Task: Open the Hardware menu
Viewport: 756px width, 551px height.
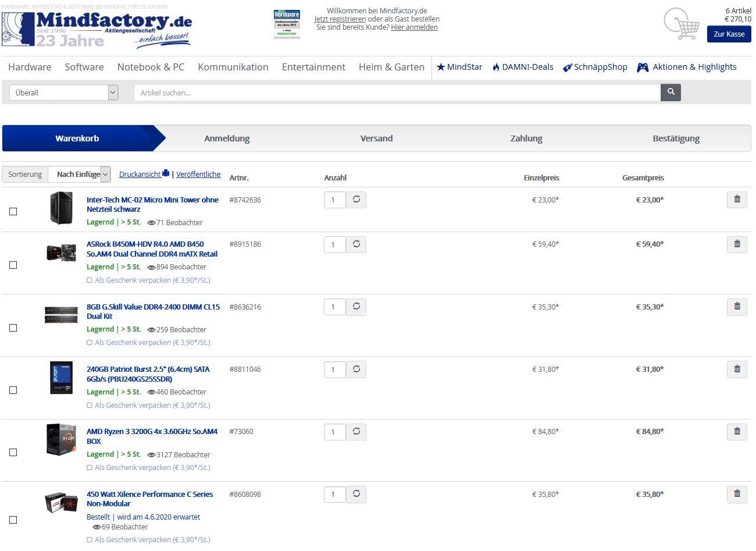Action: pos(30,67)
